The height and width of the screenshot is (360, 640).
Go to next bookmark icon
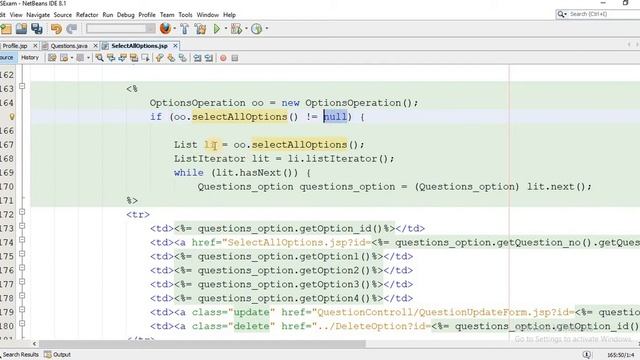click(x=171, y=58)
